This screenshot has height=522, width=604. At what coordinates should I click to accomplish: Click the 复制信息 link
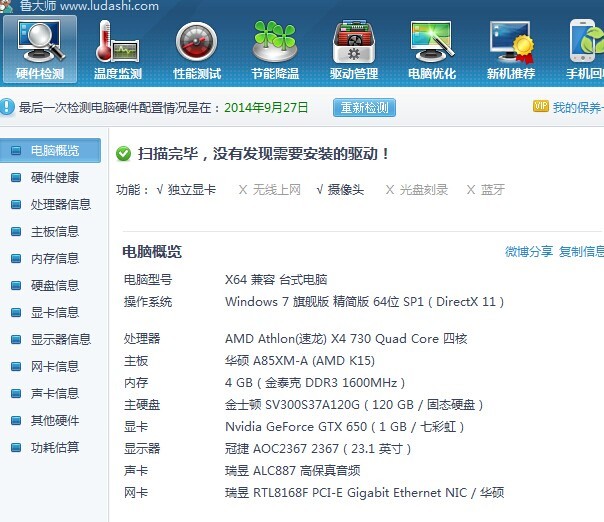point(582,252)
